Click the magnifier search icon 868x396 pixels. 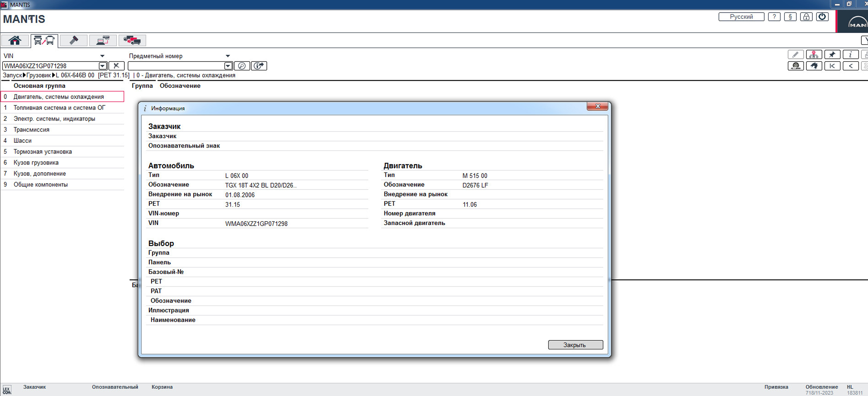click(242, 66)
